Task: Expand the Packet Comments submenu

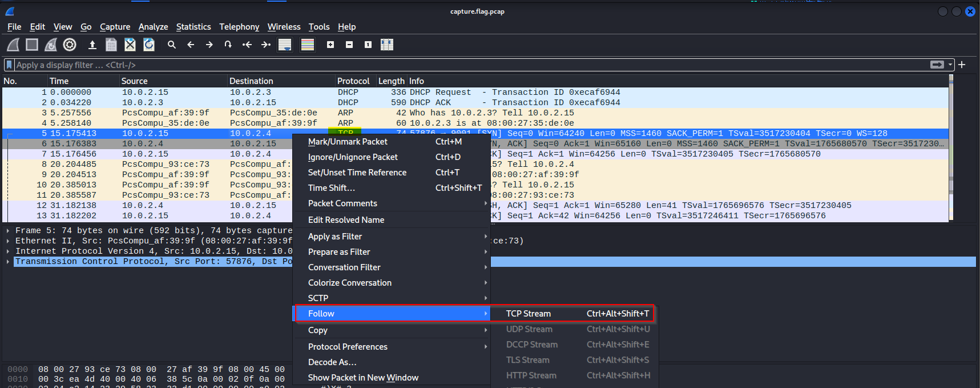Action: tap(392, 203)
